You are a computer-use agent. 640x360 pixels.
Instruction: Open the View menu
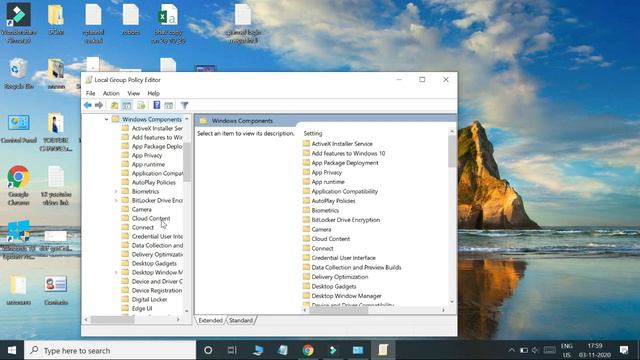pyautogui.click(x=133, y=93)
